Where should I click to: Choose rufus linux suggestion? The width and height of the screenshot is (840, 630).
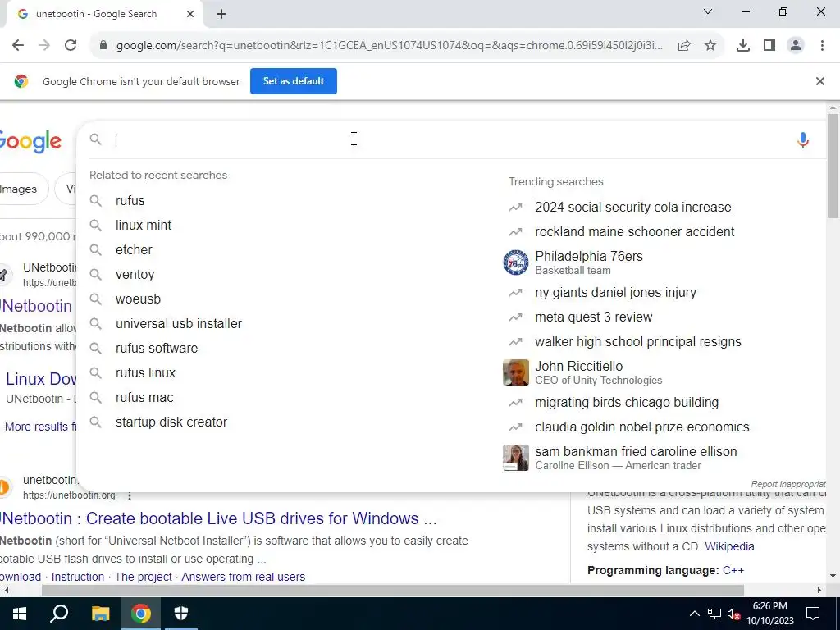pyautogui.click(x=146, y=373)
